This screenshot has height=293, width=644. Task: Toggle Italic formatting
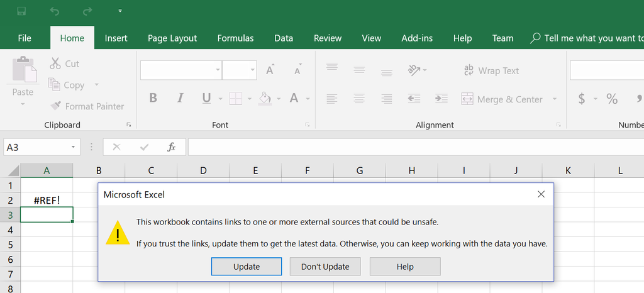(x=180, y=98)
